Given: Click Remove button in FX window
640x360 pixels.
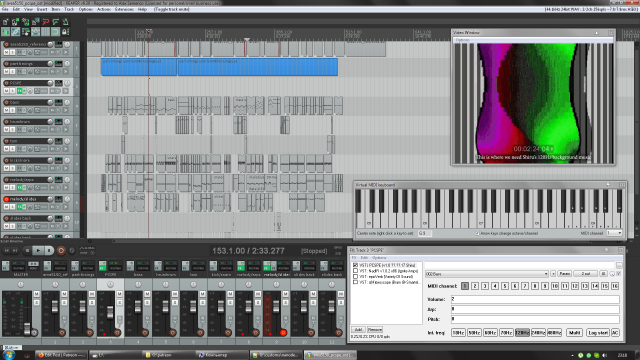Looking at the screenshot, I should pyautogui.click(x=375, y=329).
